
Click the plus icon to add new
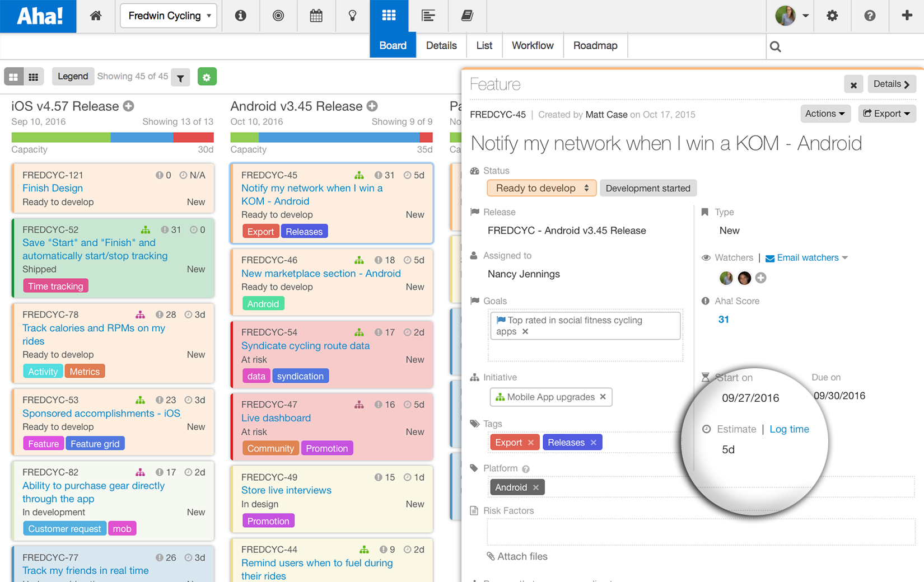(907, 16)
